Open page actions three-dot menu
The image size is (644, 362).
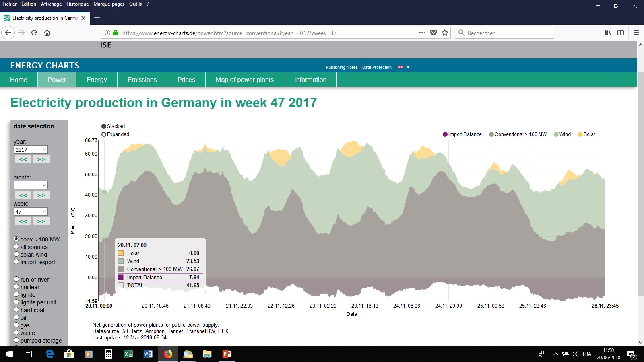422,33
